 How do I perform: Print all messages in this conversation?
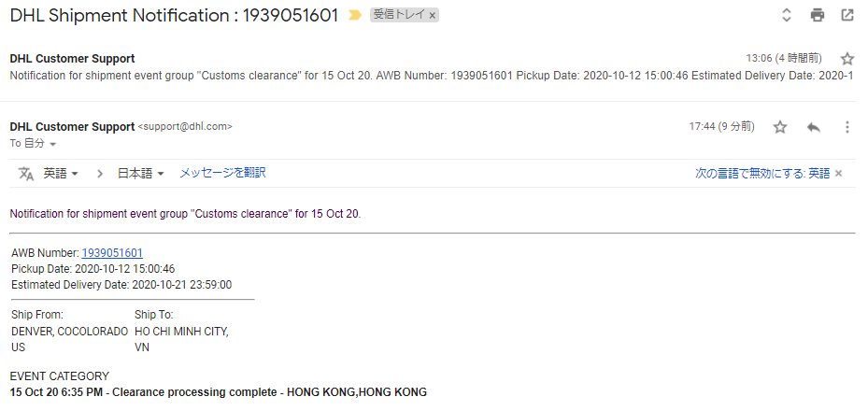[x=818, y=15]
